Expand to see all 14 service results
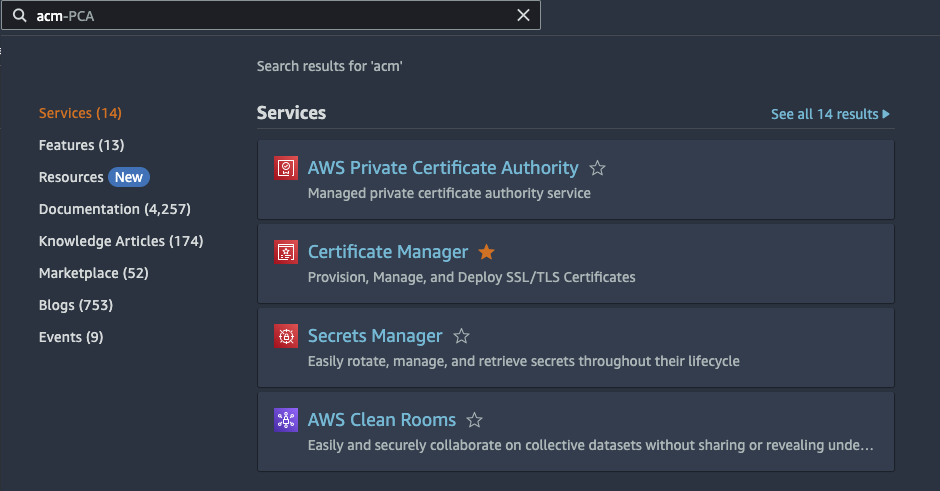Screen dimensions: 940x491 [830, 114]
